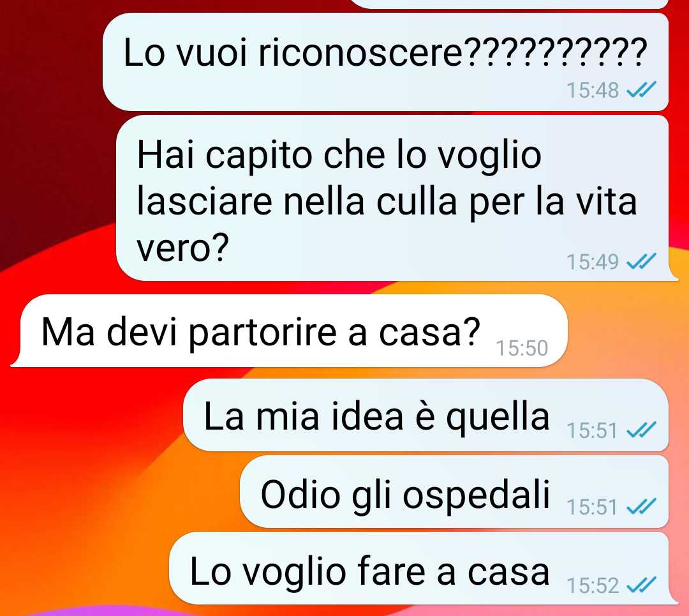Tap the read checks beside Odio gli ospedali
Viewport: 689px width, 616px height.
[x=641, y=506]
